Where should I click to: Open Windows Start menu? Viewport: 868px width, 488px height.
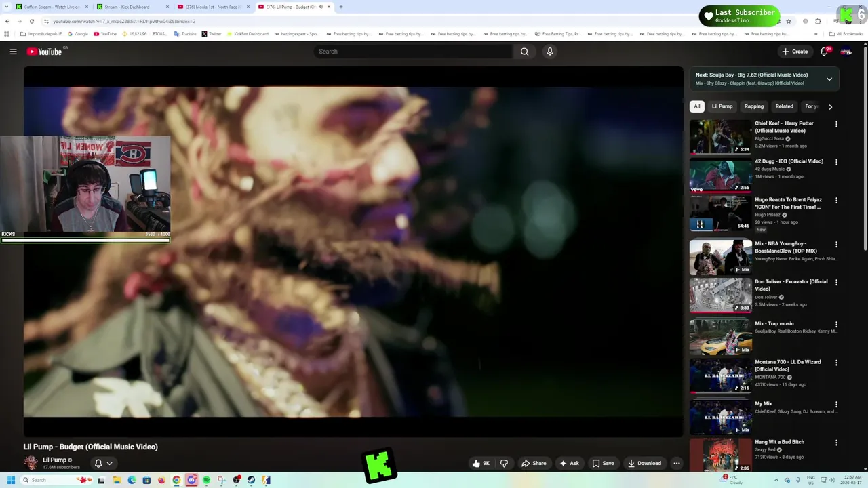pos(11,480)
